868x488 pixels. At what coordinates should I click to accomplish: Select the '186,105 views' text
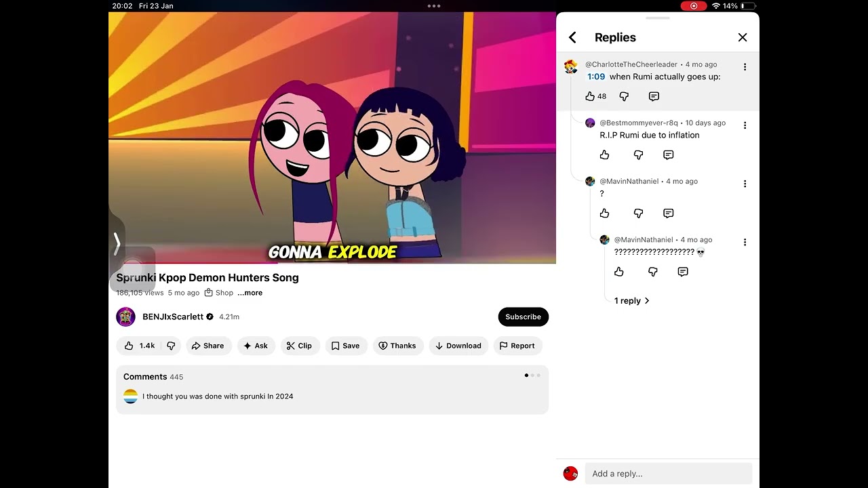click(x=140, y=293)
